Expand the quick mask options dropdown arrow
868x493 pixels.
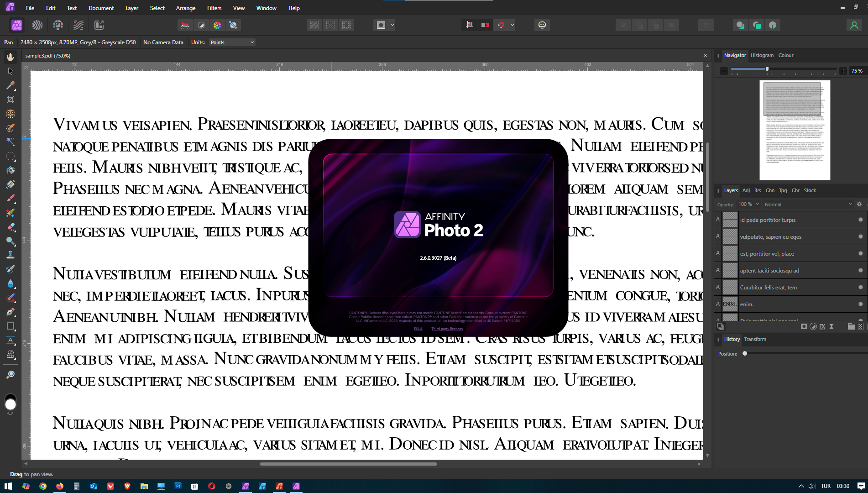point(392,25)
